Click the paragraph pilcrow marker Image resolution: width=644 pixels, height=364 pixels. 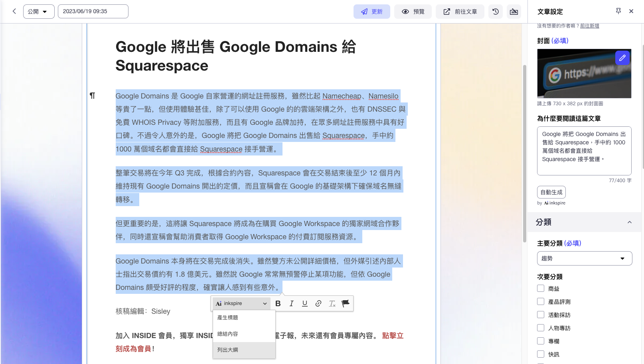click(x=92, y=96)
